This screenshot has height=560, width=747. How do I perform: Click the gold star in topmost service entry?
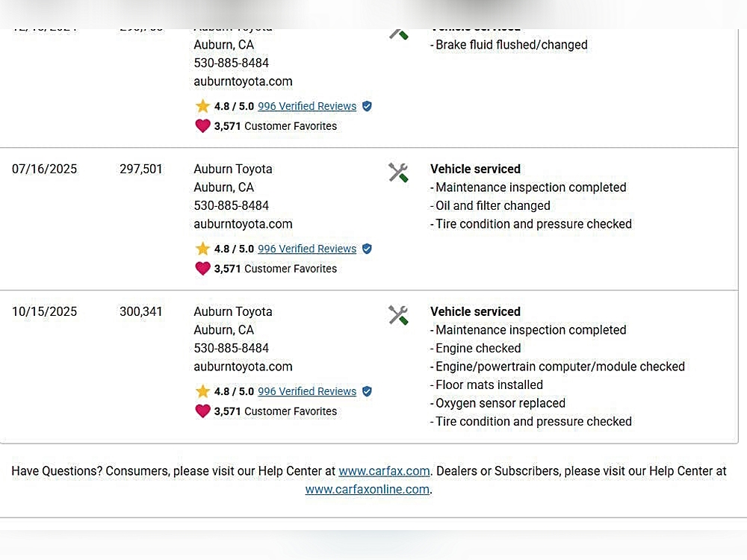pyautogui.click(x=202, y=106)
